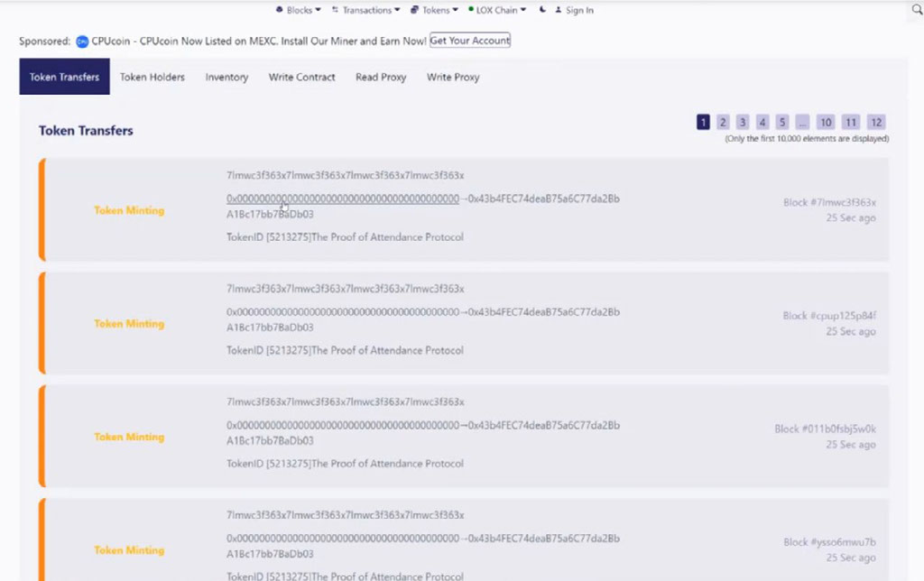Screen dimensions: 924x581
Task: Click the Sign In user icon
Action: [x=559, y=10]
